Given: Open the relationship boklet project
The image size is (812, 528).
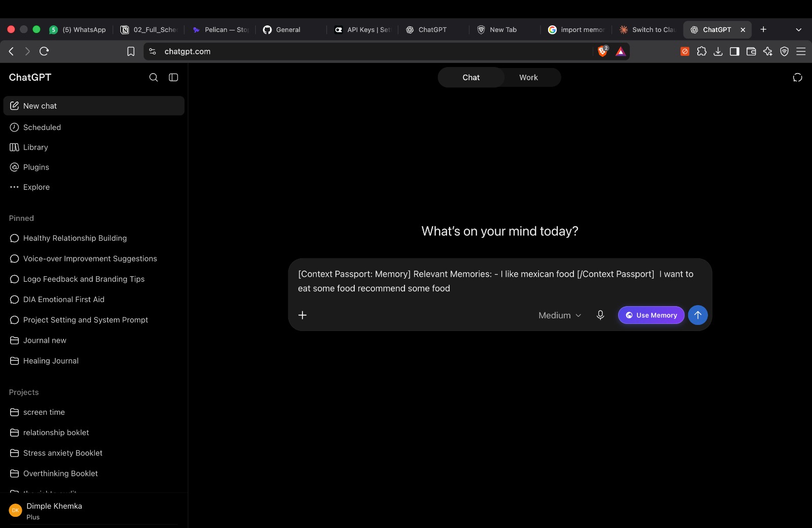Looking at the screenshot, I should point(94,433).
